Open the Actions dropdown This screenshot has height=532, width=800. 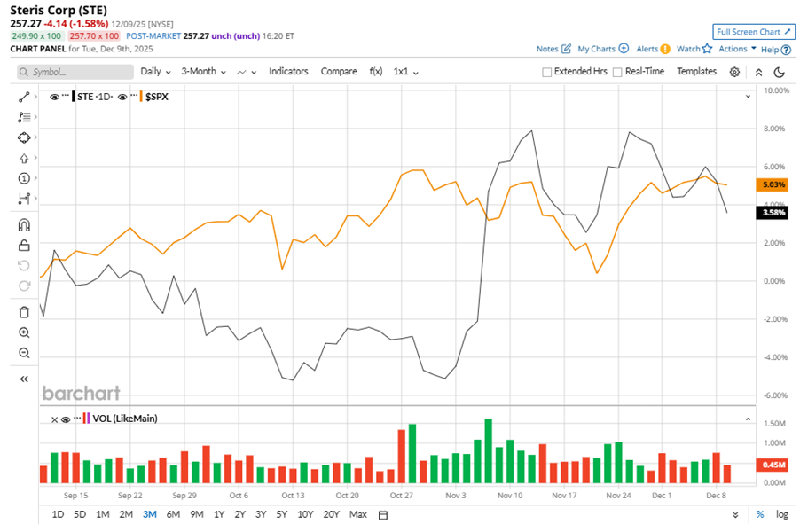tap(737, 49)
